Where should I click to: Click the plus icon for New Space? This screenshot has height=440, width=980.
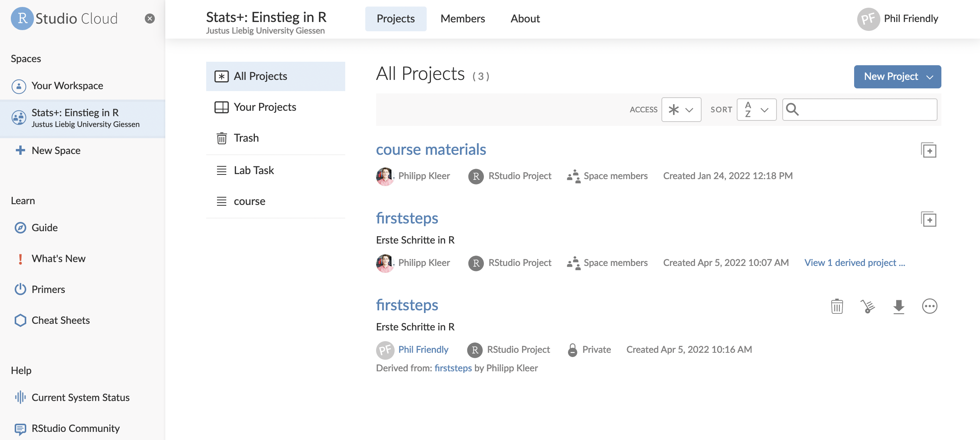(20, 150)
